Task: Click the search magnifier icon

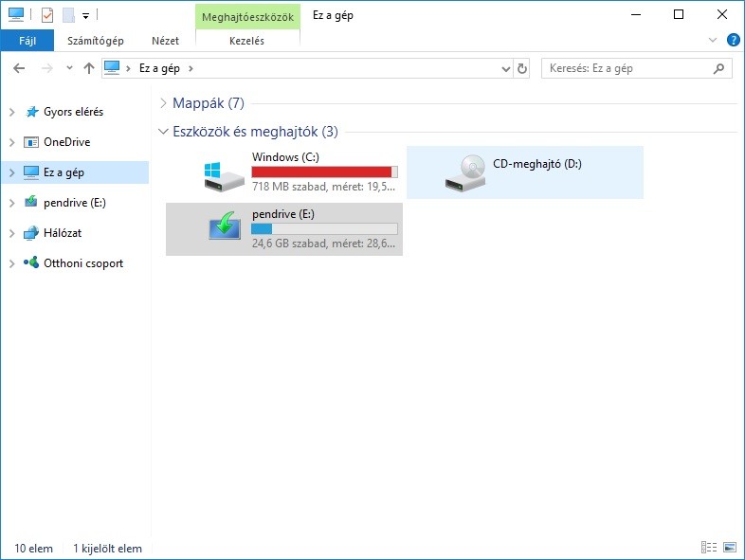Action: pyautogui.click(x=718, y=68)
